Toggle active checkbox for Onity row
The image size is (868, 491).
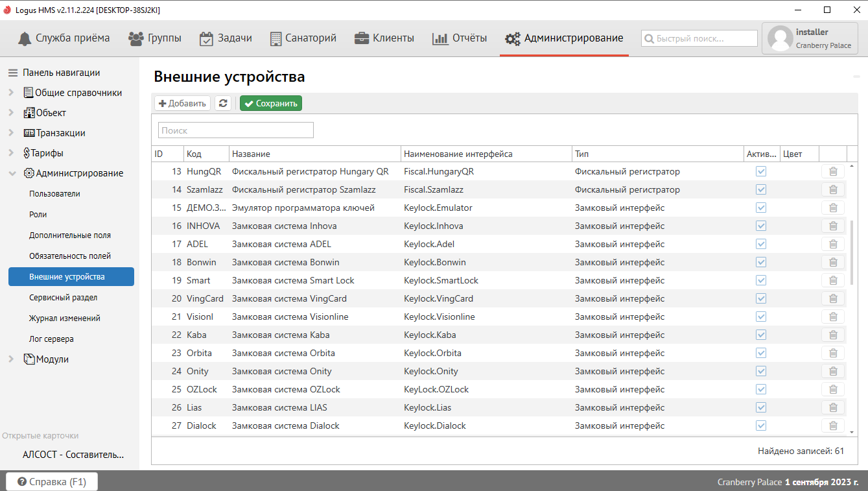pos(761,372)
